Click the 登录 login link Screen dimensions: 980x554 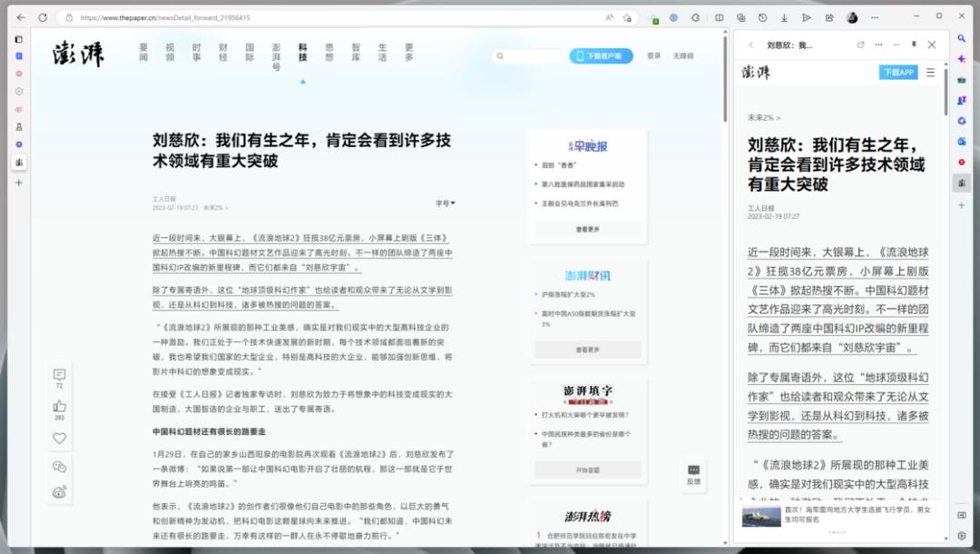pos(653,56)
